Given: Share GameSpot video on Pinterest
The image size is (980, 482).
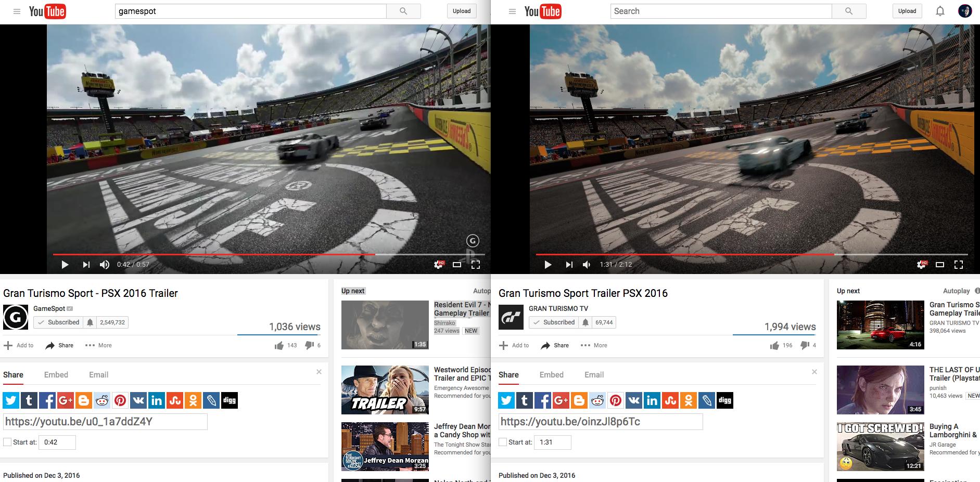Looking at the screenshot, I should 120,400.
